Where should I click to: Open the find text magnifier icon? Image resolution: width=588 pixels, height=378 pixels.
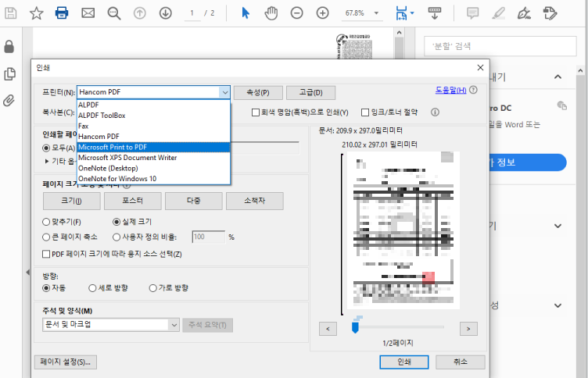(114, 13)
